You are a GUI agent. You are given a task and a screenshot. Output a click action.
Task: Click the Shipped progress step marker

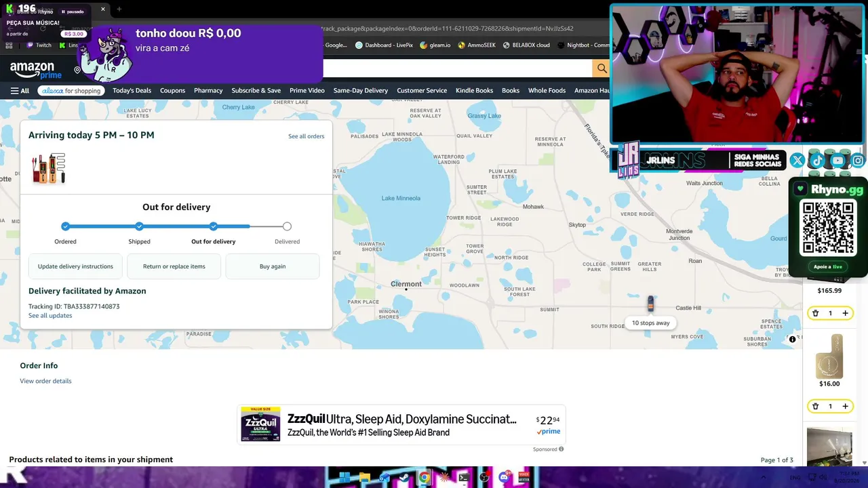coord(139,226)
